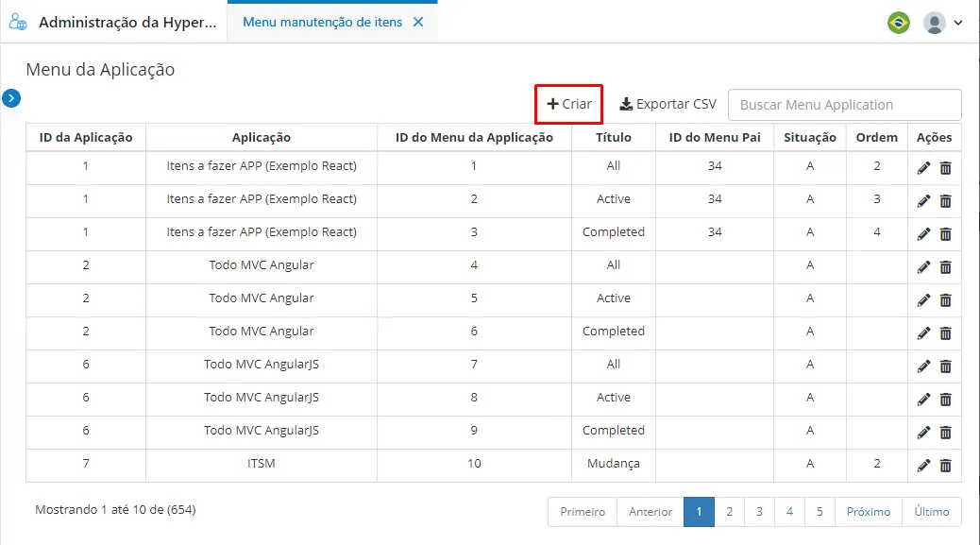Viewport: 980px width, 545px height.
Task: Delete the ITSM Mudança row
Action: [946, 465]
